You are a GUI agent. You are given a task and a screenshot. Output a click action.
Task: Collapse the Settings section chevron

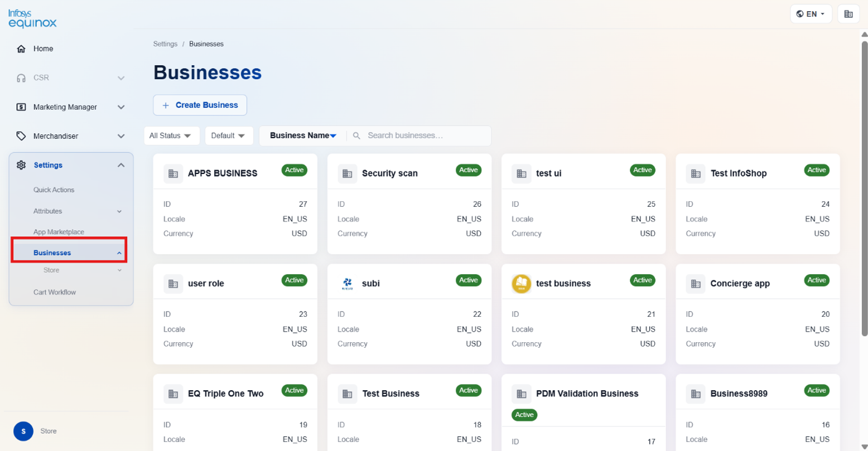point(121,165)
